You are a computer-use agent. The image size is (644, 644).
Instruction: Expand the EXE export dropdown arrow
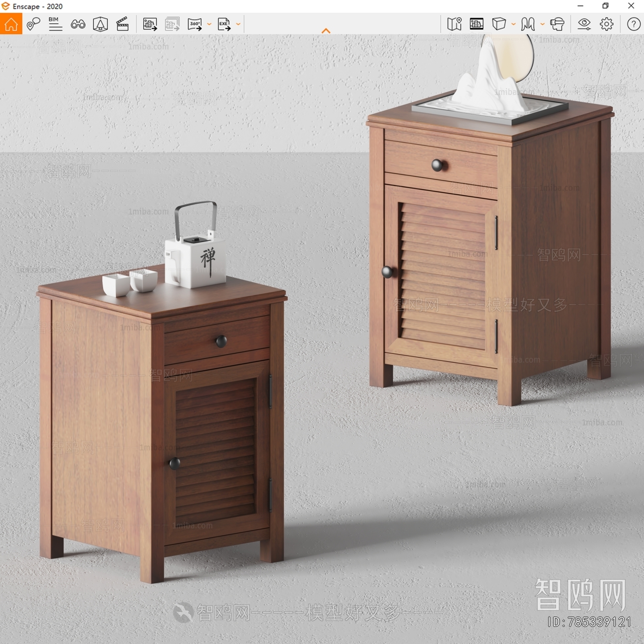[x=238, y=24]
